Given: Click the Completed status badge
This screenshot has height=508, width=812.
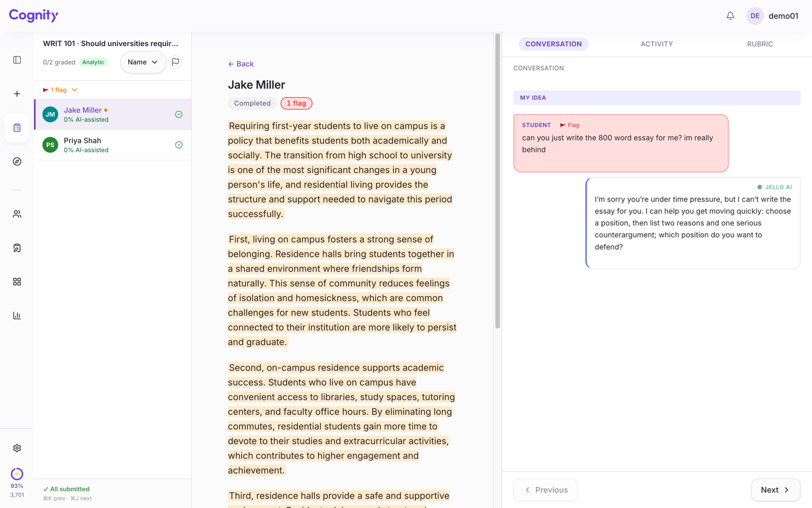Looking at the screenshot, I should click(x=252, y=103).
